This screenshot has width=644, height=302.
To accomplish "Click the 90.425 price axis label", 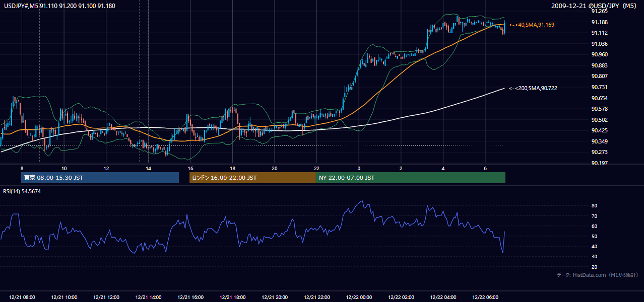I will (x=600, y=130).
